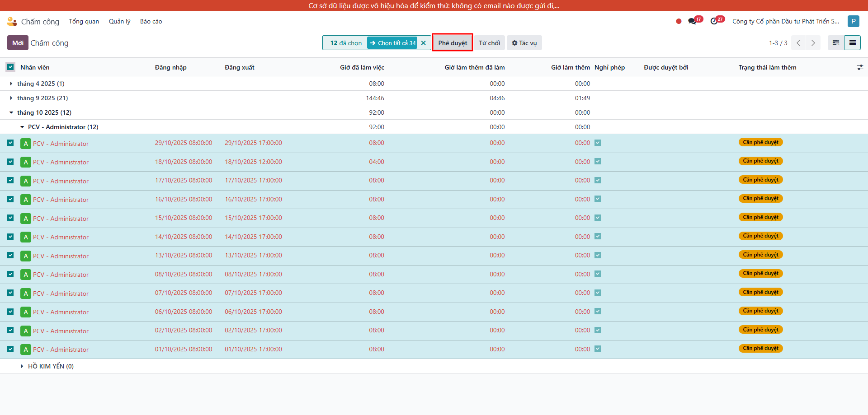Viewport: 868px width, 415px height.
Task: Toggle Nghỉ phép checkbox on 13/10/2025 row
Action: coord(598,255)
